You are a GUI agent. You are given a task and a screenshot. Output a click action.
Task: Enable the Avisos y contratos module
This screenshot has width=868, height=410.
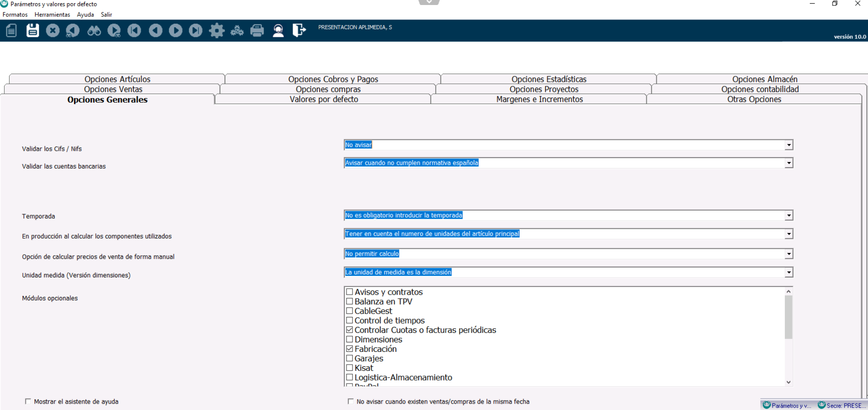point(350,292)
